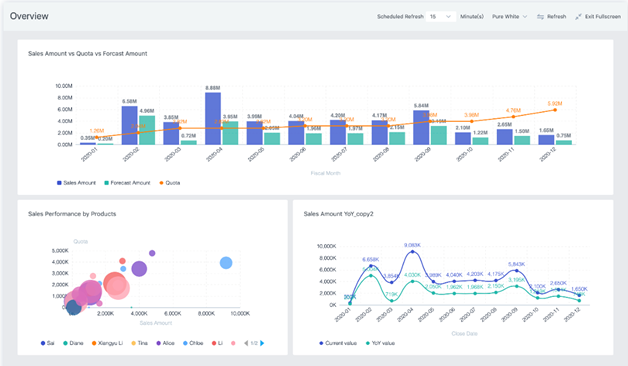Click the Refresh icon in the header
Viewport: 628px width, 366px height.
(x=540, y=16)
